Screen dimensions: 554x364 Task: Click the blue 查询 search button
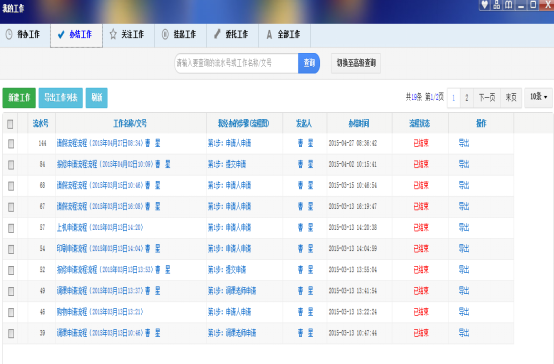tap(309, 63)
